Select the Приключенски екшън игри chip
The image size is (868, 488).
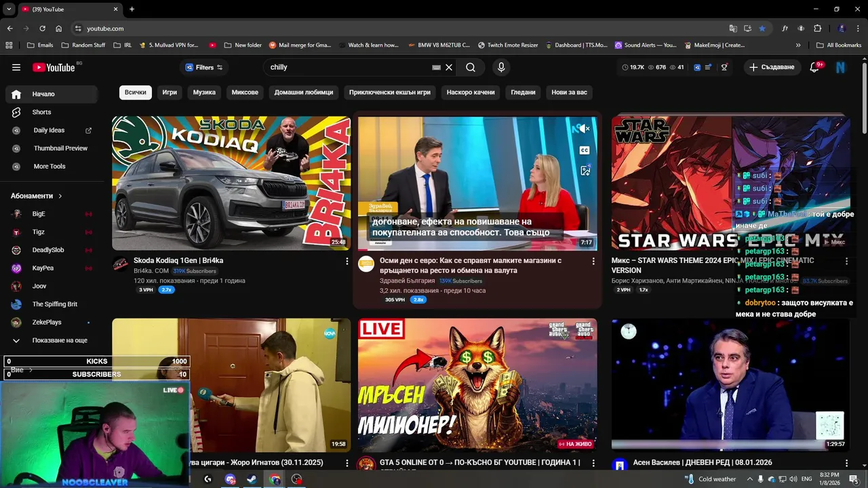pos(390,92)
